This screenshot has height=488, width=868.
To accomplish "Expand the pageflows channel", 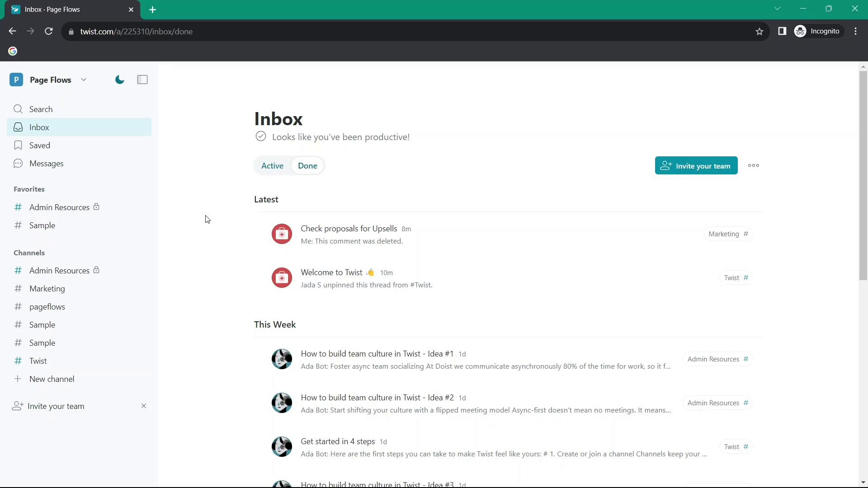I will click(x=47, y=307).
